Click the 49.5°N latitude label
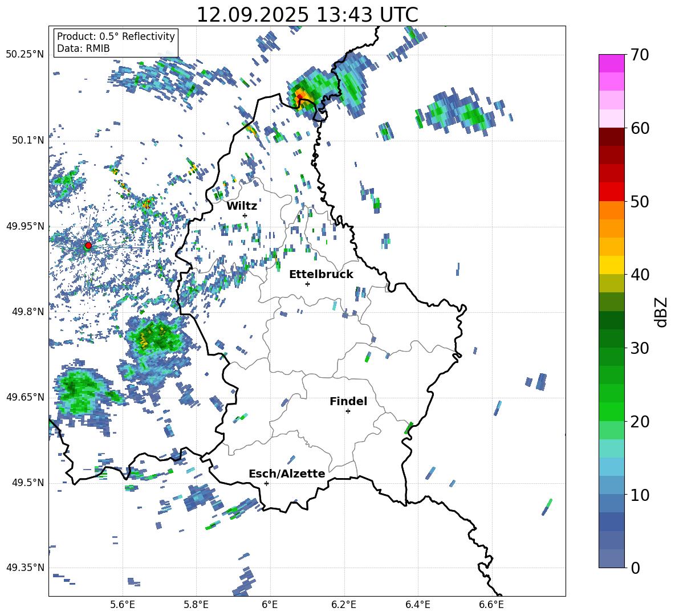 28,483
